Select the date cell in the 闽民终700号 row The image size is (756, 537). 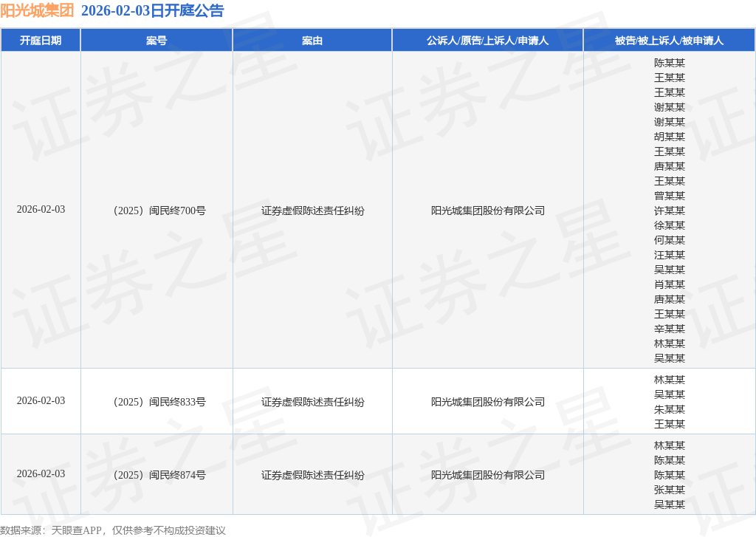(41, 209)
